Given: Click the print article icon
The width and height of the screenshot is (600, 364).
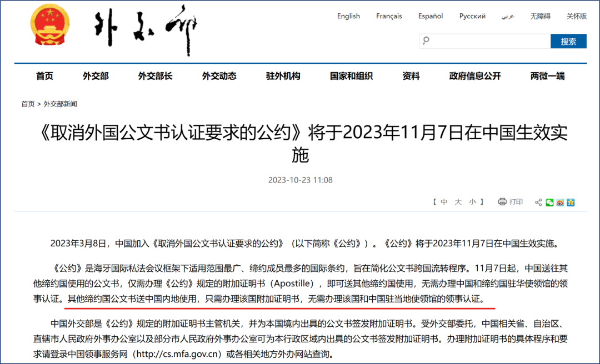Looking at the screenshot, I should pos(502,203).
